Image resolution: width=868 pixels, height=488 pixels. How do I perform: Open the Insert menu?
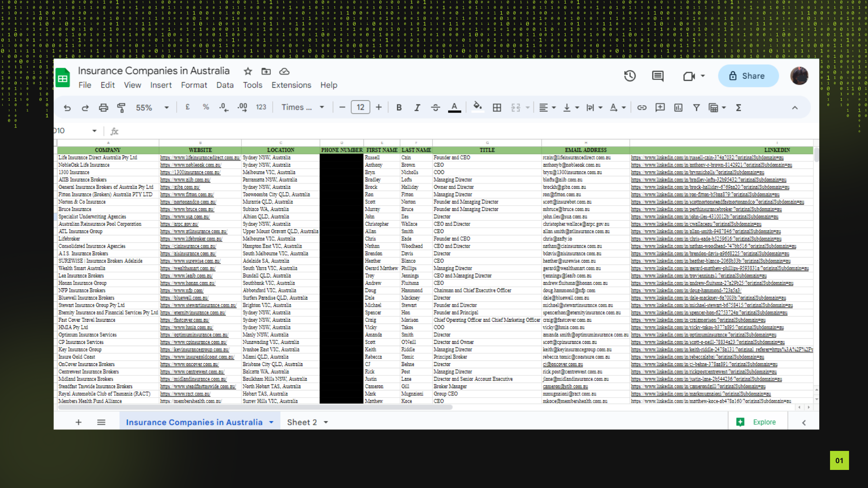161,85
